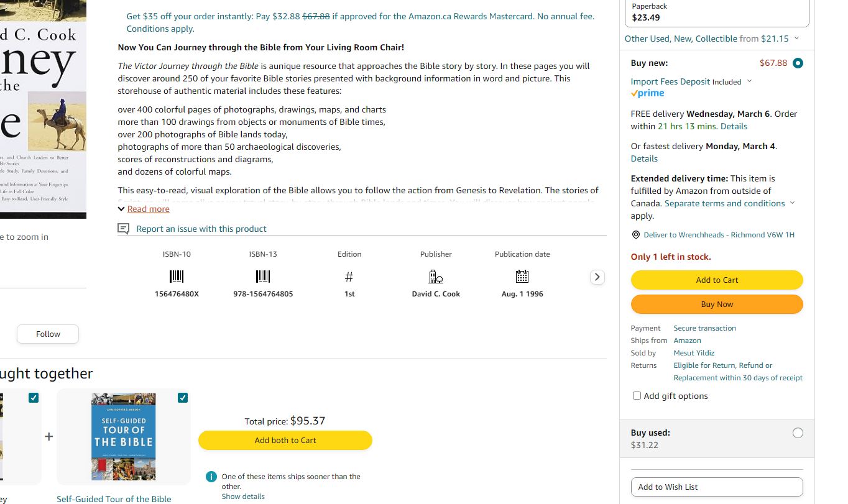Click the info icon beside shipping note

coord(211,477)
